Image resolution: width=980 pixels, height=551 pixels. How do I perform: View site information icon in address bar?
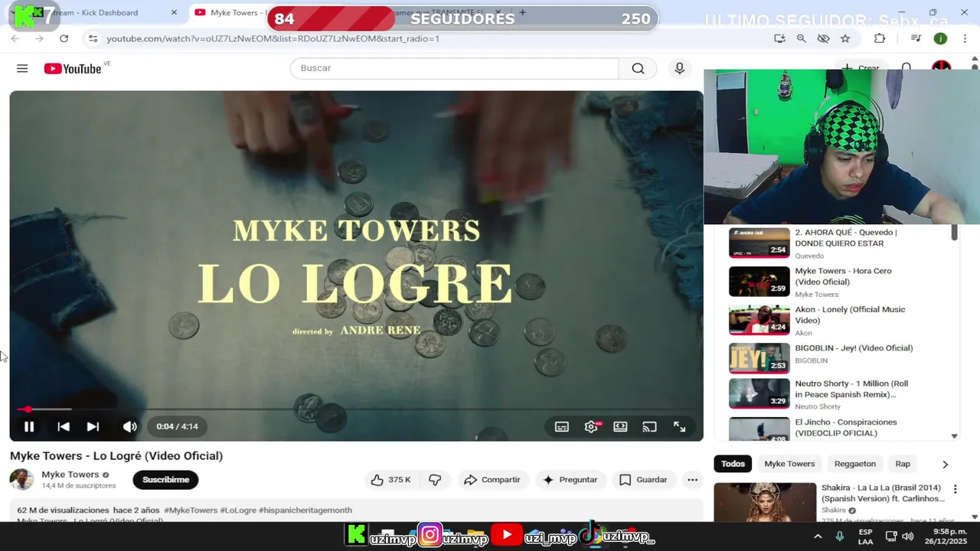click(93, 38)
